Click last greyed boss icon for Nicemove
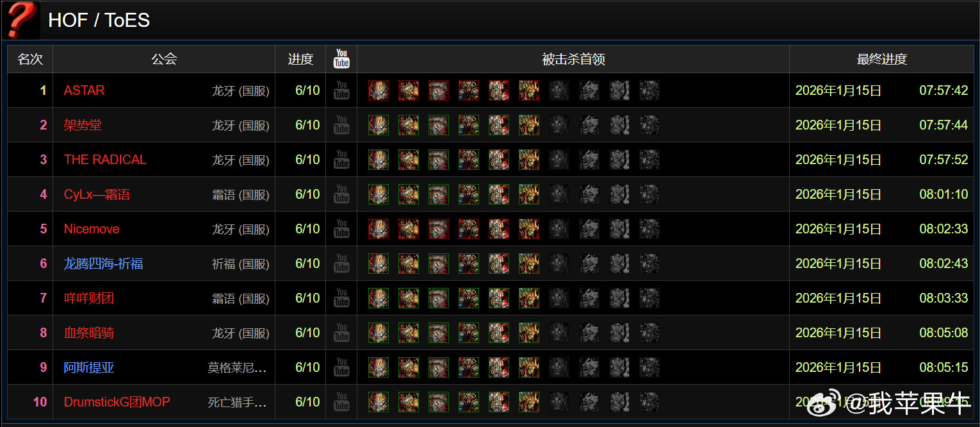980x427 pixels. pos(649,229)
